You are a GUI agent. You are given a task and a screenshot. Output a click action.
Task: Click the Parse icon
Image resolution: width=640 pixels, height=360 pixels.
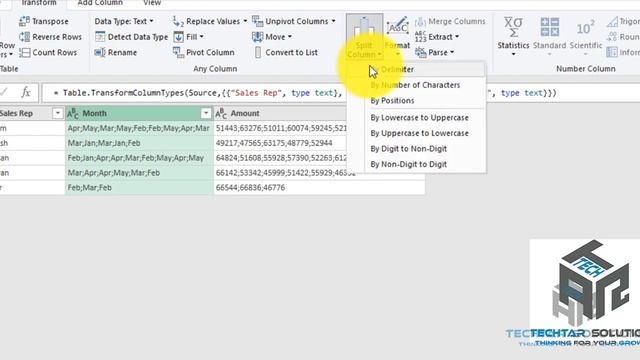click(x=420, y=52)
